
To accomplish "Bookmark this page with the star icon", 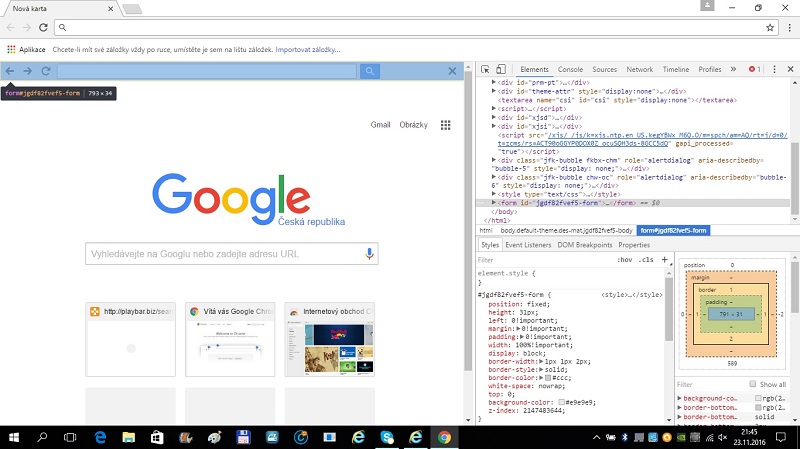I will (770, 28).
